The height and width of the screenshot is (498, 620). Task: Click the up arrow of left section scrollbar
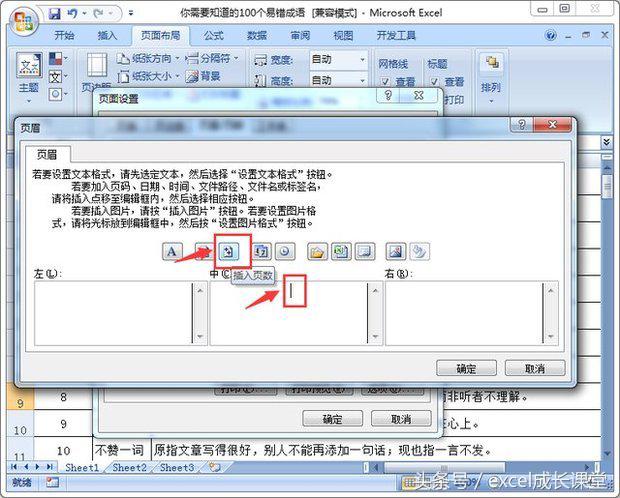coord(200,290)
